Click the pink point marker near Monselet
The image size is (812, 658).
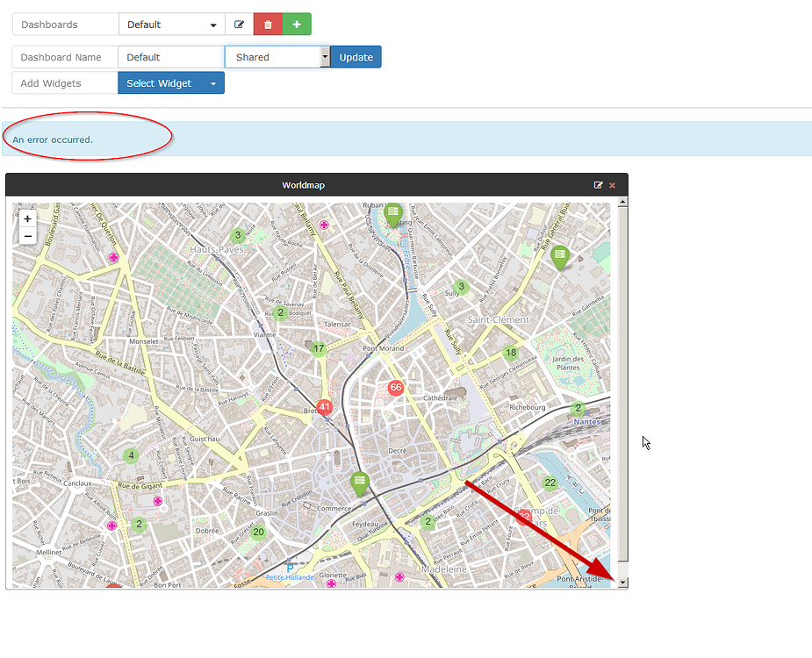click(113, 257)
